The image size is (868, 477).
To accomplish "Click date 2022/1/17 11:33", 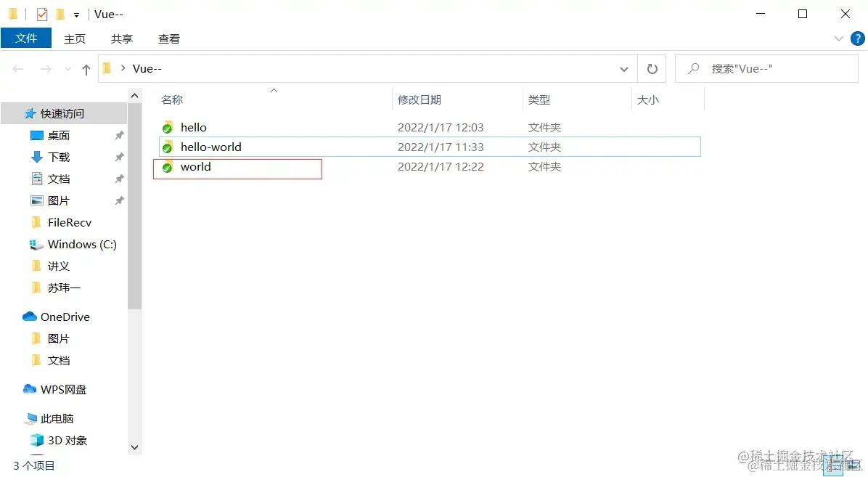I will tap(441, 147).
